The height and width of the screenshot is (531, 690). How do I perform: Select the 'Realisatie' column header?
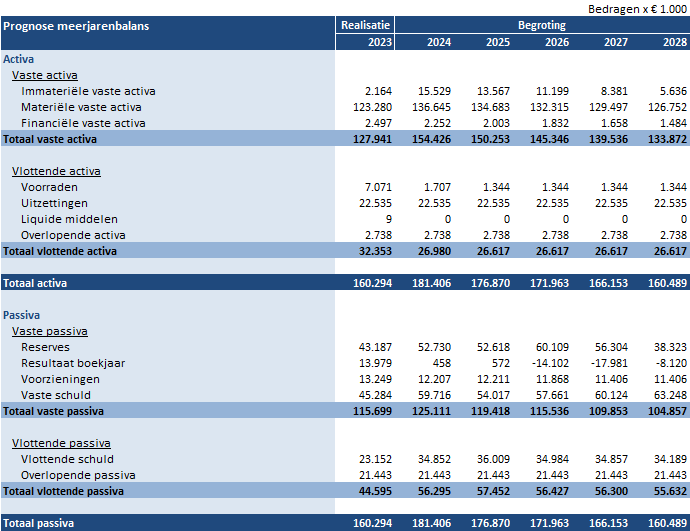click(366, 25)
